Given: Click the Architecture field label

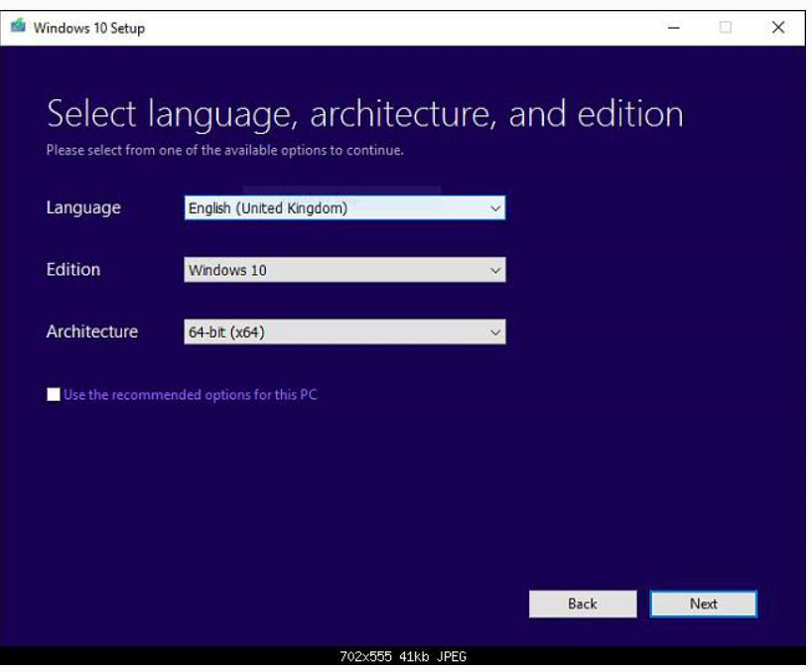Looking at the screenshot, I should click(x=92, y=332).
